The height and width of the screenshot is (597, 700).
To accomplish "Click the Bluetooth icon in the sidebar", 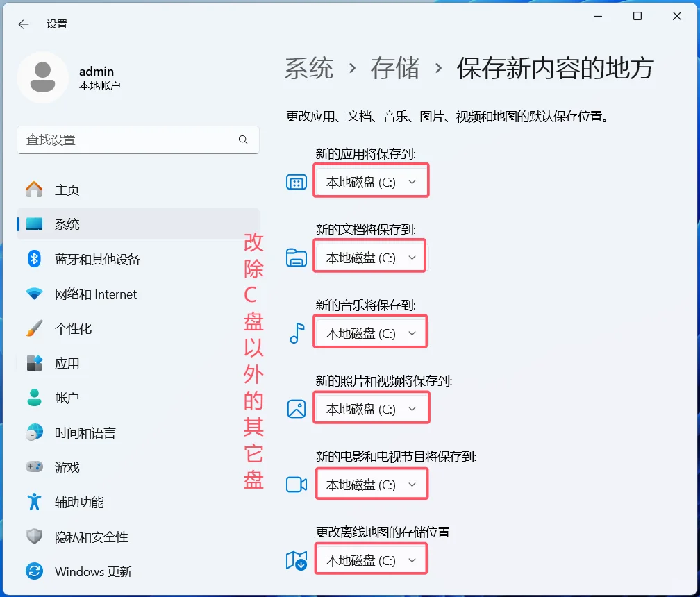I will click(x=35, y=259).
